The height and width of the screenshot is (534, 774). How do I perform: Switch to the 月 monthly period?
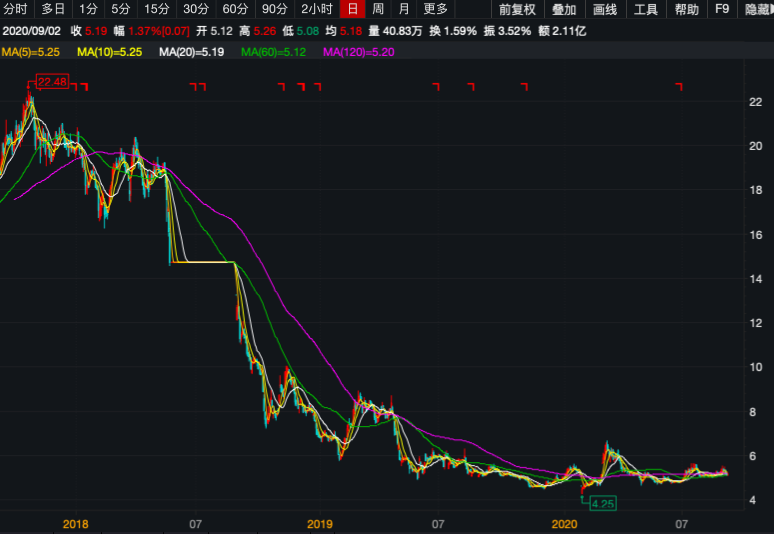tap(404, 9)
